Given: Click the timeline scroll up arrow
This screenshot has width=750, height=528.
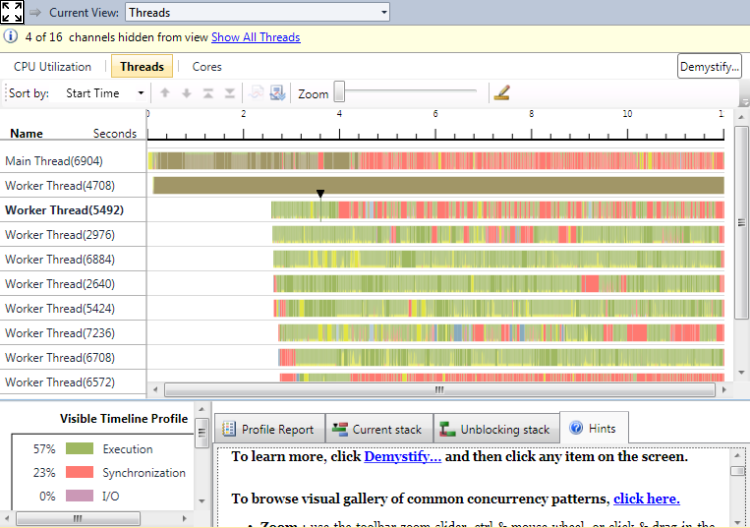Looking at the screenshot, I should click(741, 117).
